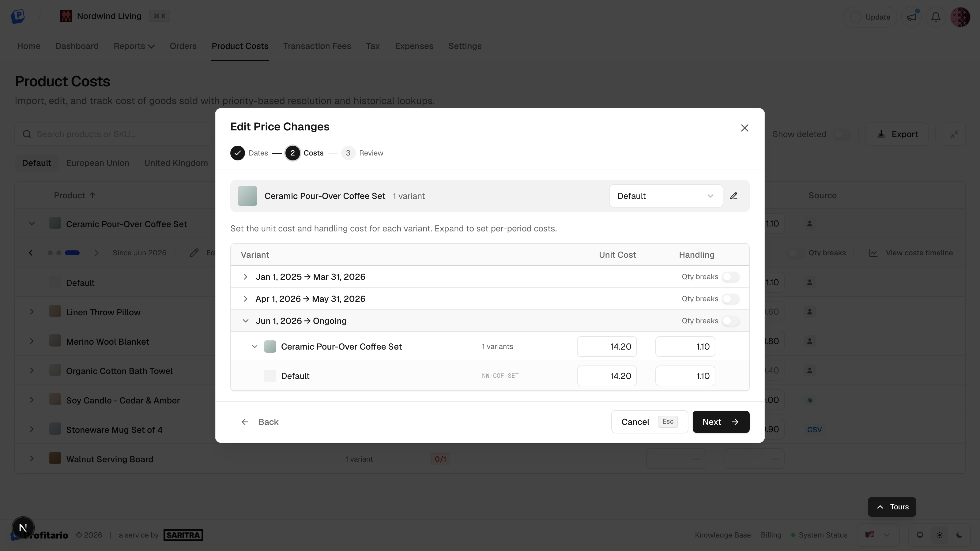Viewport: 980px width, 551px height.
Task: Toggle Qty breaks in background product table
Action: 796,253
